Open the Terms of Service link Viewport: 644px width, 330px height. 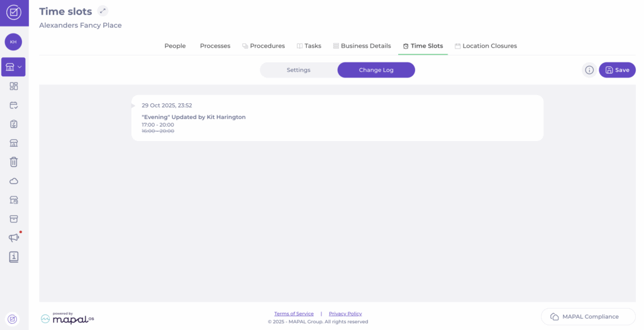(294, 314)
